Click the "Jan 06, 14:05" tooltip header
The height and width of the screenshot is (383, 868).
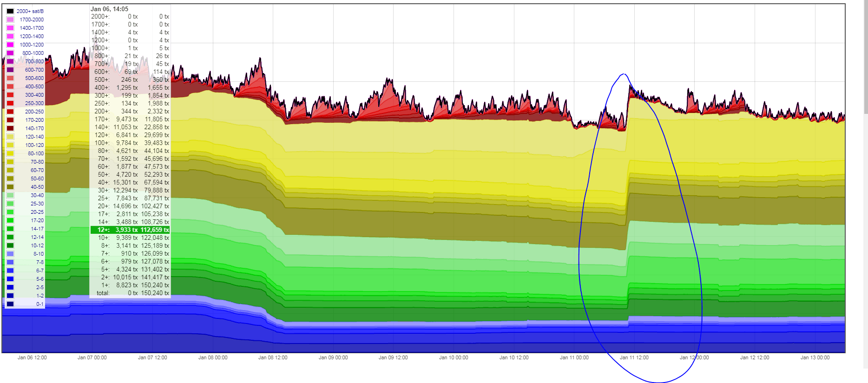pos(110,9)
